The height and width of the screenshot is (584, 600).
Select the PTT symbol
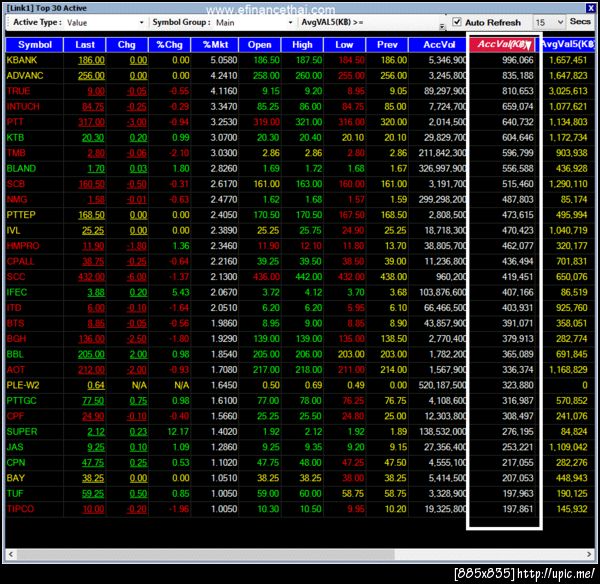[15, 122]
